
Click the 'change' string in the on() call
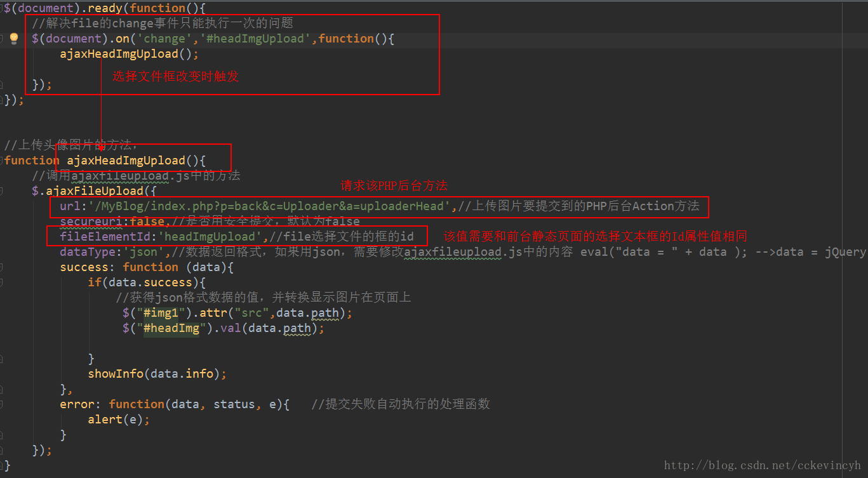(165, 39)
